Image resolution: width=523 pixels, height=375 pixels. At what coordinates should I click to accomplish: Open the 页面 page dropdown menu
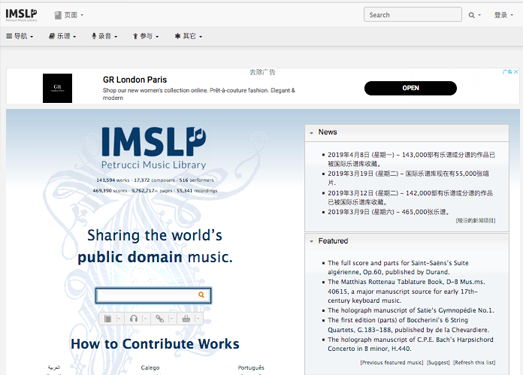(x=69, y=15)
